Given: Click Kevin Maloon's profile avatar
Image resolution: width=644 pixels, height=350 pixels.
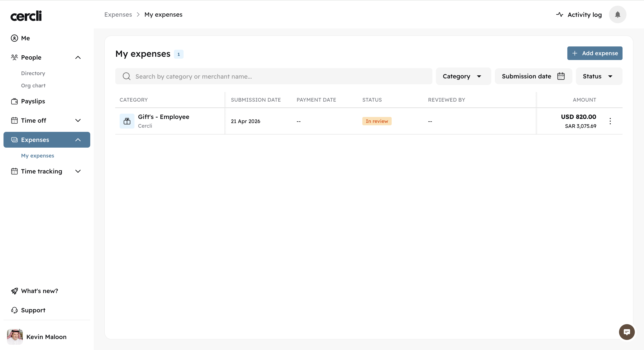Looking at the screenshot, I should [x=15, y=336].
